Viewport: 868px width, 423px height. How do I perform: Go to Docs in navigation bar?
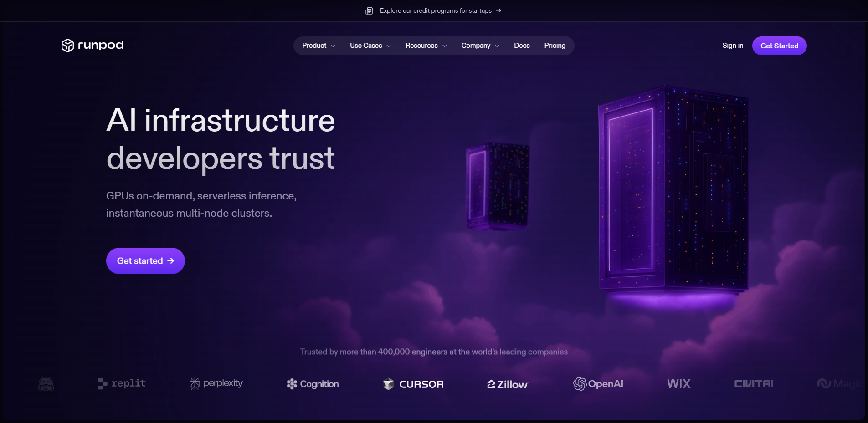coord(522,46)
